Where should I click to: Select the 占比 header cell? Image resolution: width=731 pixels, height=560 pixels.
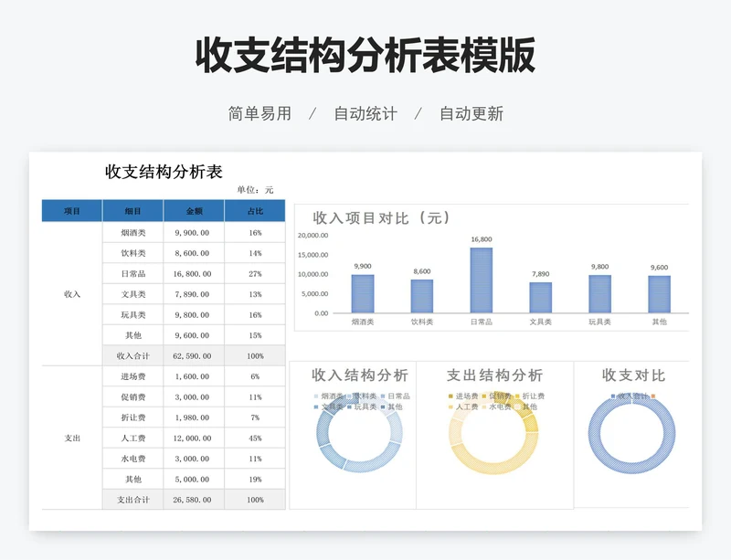point(255,211)
